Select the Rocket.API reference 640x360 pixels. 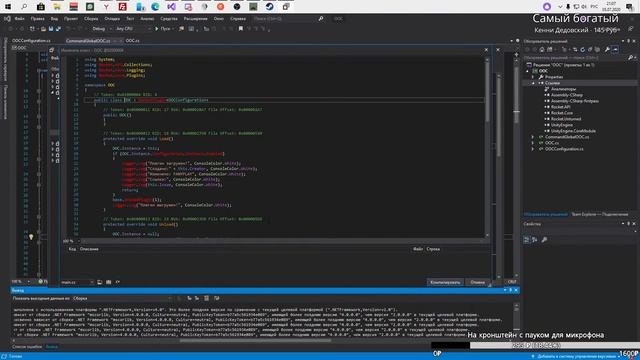(x=560, y=107)
